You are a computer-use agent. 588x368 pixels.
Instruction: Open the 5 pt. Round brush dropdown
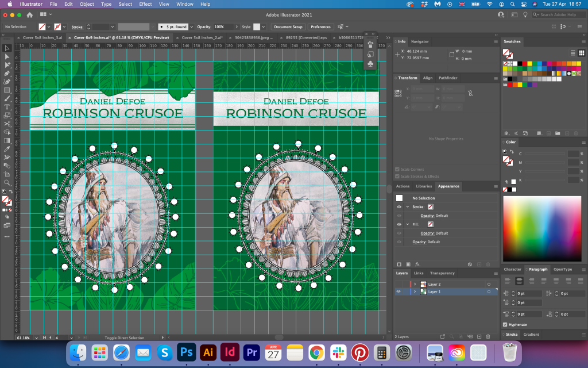191,27
